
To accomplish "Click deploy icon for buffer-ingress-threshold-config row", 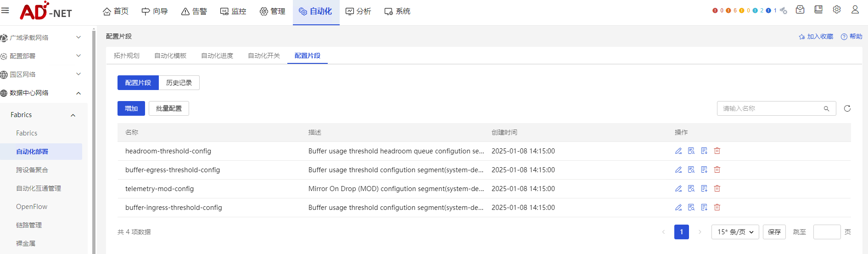I will click(704, 208).
